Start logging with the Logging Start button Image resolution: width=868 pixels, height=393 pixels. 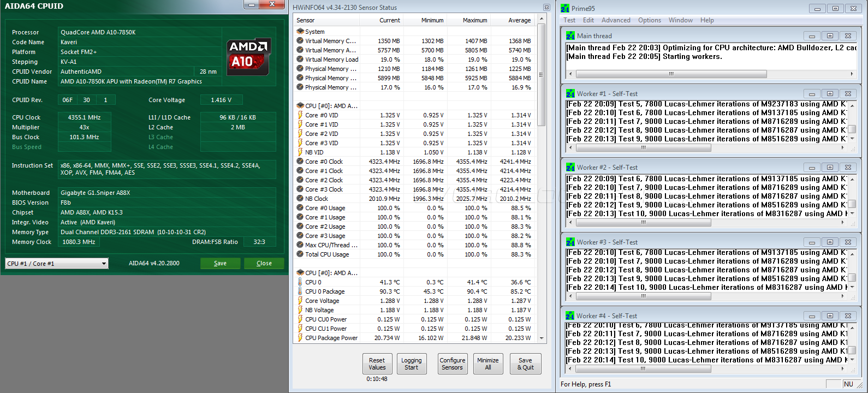[412, 364]
